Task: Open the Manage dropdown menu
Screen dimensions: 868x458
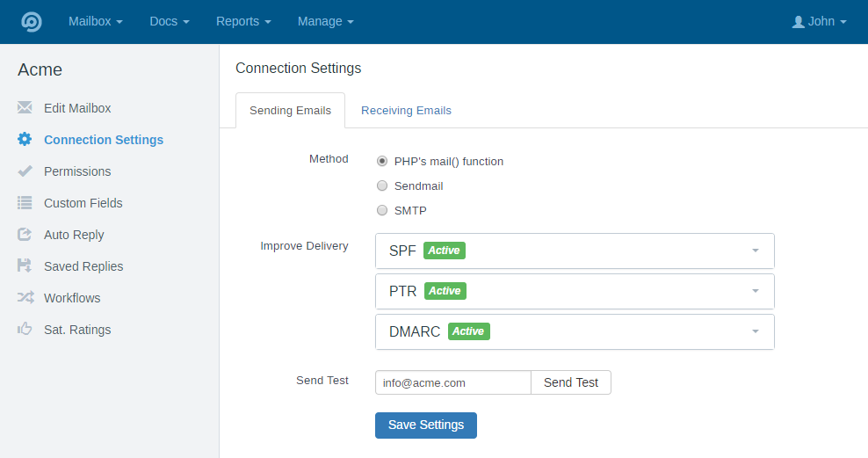Action: click(x=325, y=22)
